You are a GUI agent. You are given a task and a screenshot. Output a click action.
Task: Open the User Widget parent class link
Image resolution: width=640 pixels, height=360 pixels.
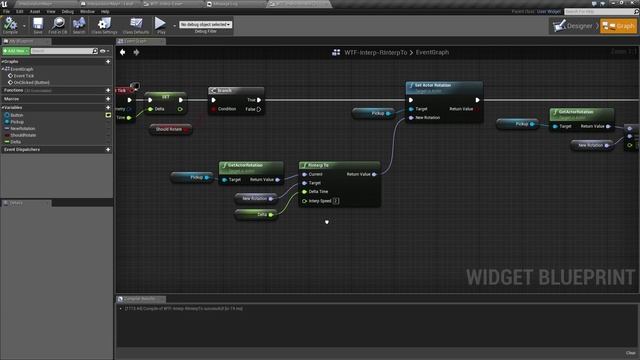point(549,11)
